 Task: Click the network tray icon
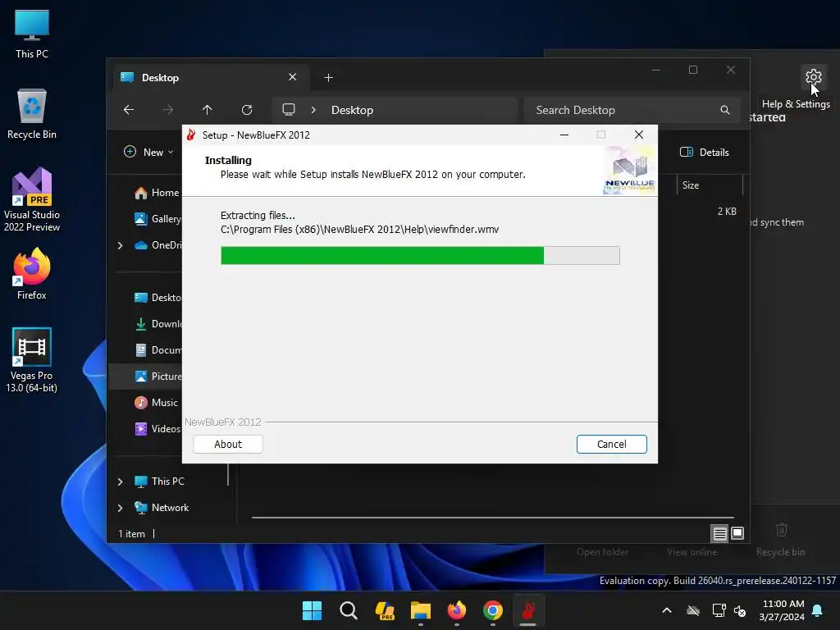pyautogui.click(x=719, y=610)
